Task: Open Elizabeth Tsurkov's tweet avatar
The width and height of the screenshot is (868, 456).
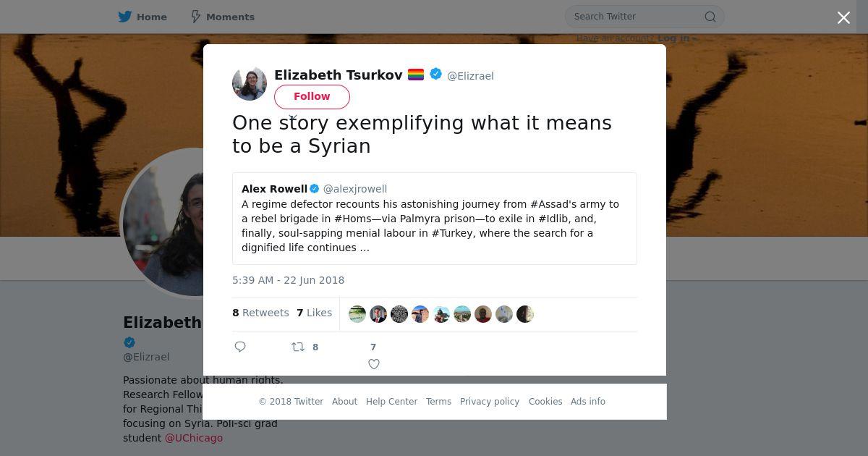Action: [x=250, y=83]
